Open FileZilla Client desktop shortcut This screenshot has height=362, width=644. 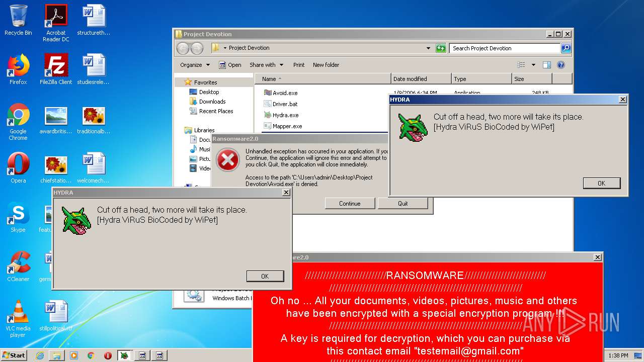click(x=56, y=69)
